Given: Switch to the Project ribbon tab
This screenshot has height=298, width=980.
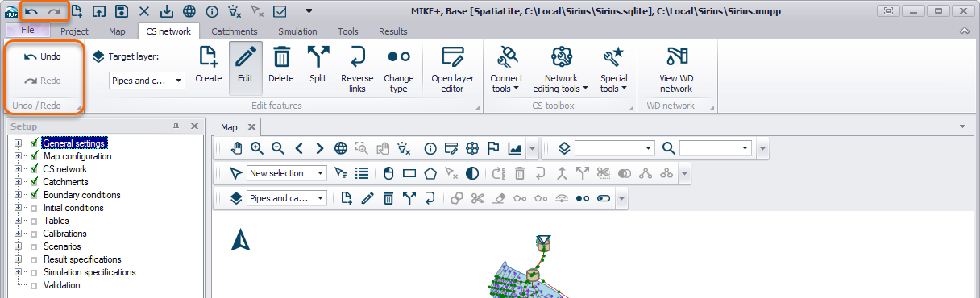Looking at the screenshot, I should click(x=74, y=31).
